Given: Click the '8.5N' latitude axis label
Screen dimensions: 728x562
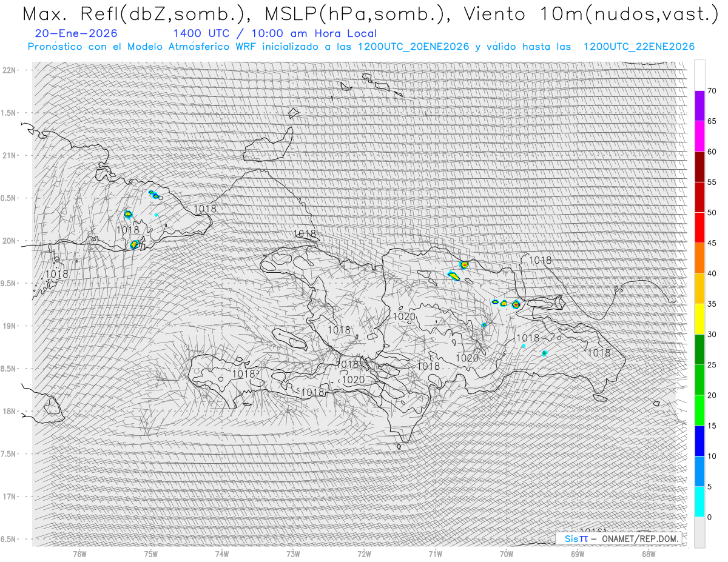Looking at the screenshot, I should (9, 369).
